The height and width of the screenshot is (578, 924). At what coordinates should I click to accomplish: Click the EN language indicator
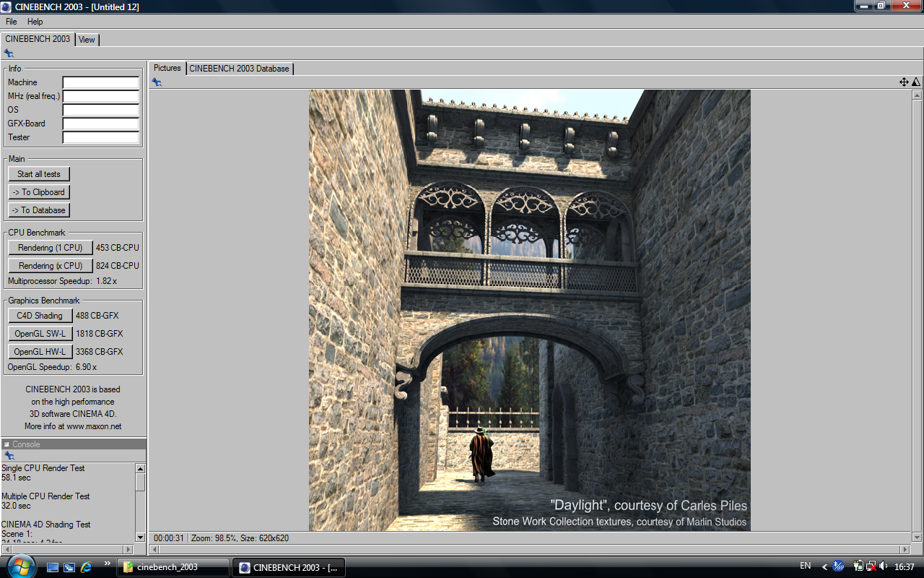coord(806,566)
